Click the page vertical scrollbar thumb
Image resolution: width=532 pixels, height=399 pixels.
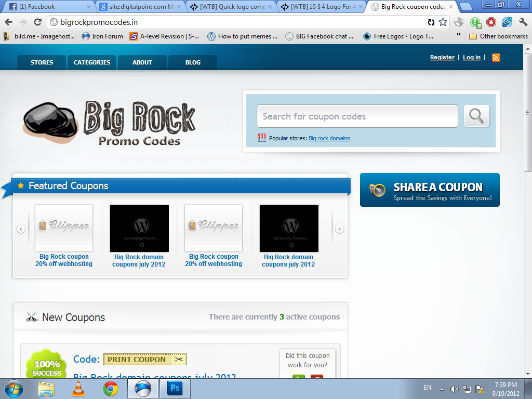click(x=528, y=112)
